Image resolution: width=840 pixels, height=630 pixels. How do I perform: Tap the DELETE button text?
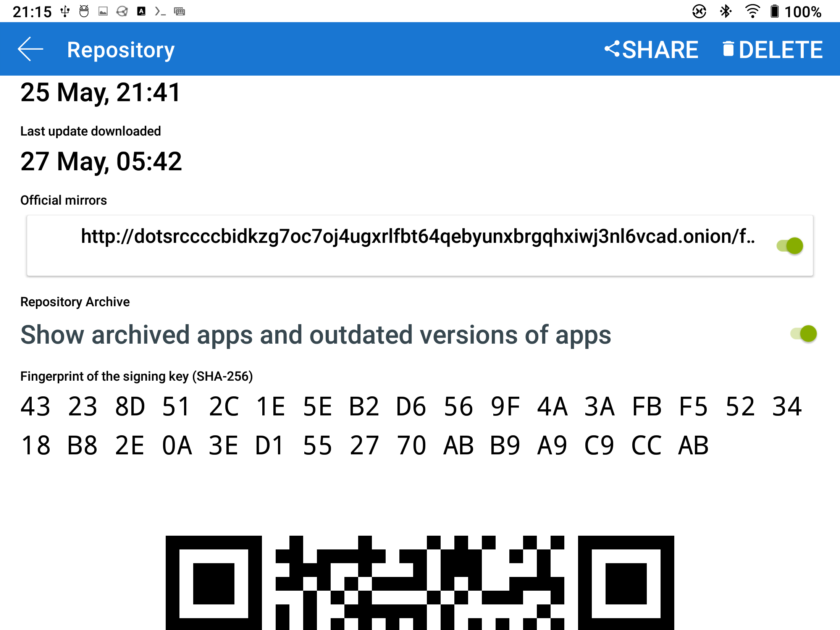point(780,50)
